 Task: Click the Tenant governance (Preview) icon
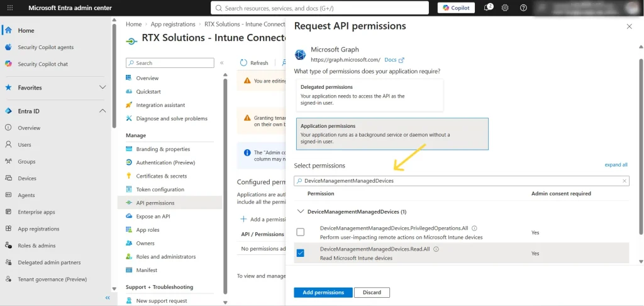(8, 280)
